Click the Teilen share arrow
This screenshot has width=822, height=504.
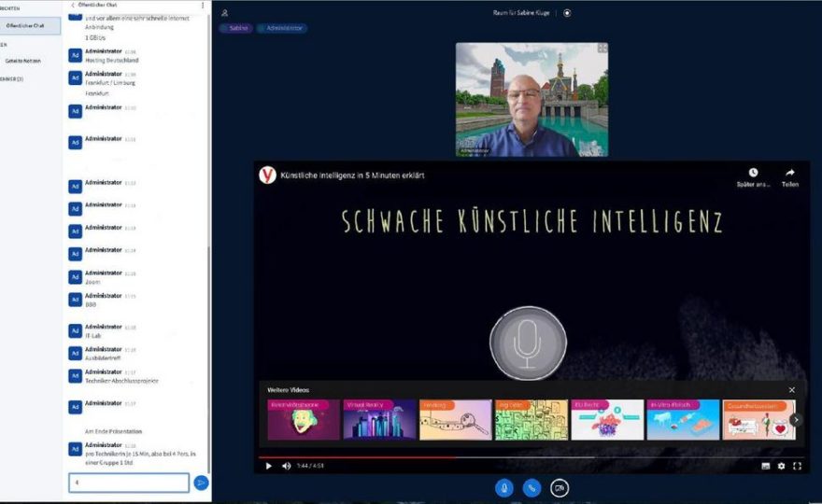790,173
